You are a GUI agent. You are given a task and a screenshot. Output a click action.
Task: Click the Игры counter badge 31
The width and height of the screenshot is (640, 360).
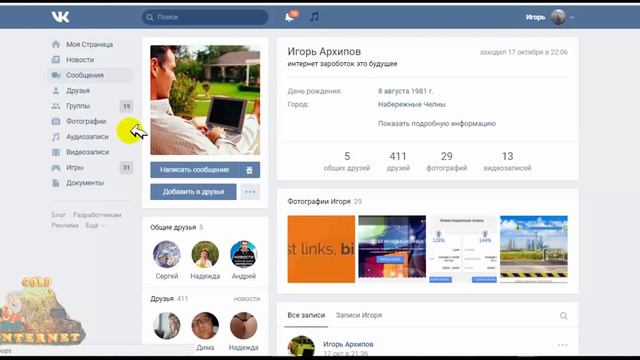(127, 167)
